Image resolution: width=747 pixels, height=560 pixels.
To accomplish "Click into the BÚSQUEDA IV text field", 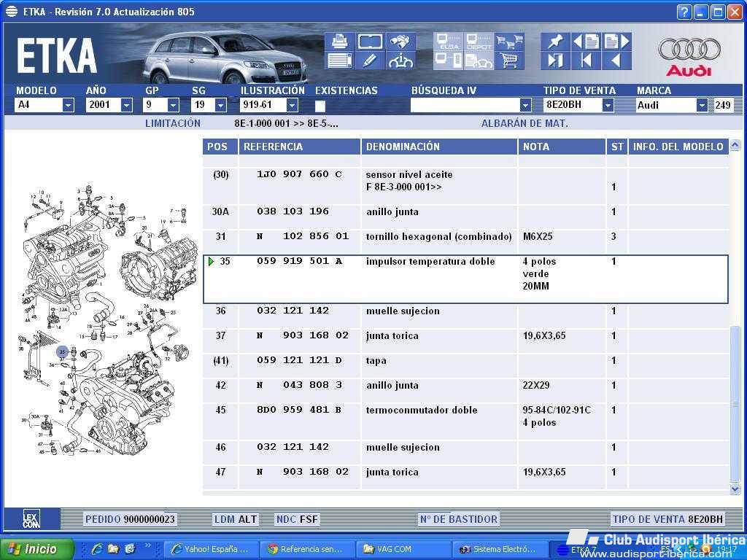I will [465, 105].
